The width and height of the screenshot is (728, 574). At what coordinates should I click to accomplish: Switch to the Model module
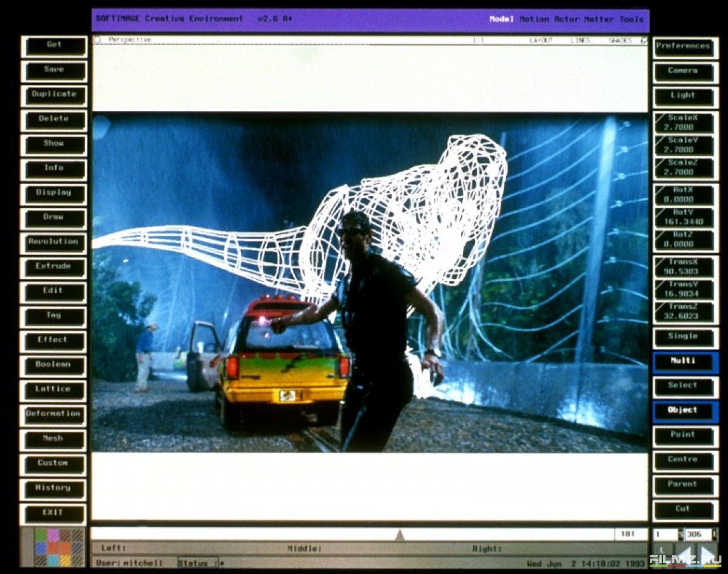point(502,19)
